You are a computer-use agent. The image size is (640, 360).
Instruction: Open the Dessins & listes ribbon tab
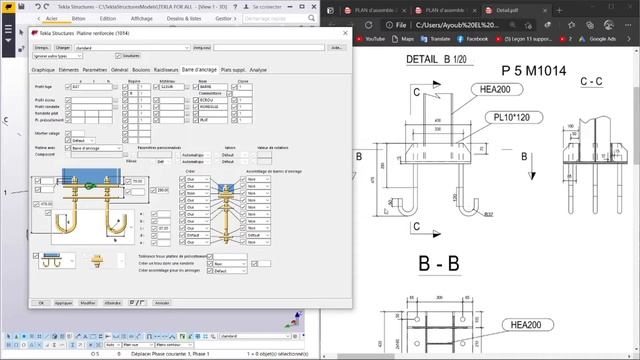[184, 18]
